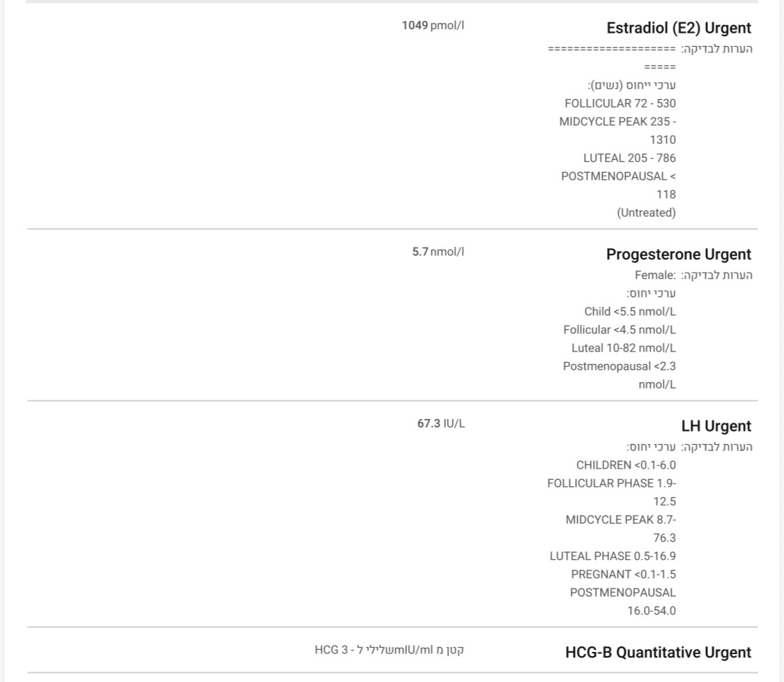Image resolution: width=784 pixels, height=682 pixels.
Task: Select the HCG 3 mIU/ml result text
Action: tap(389, 650)
